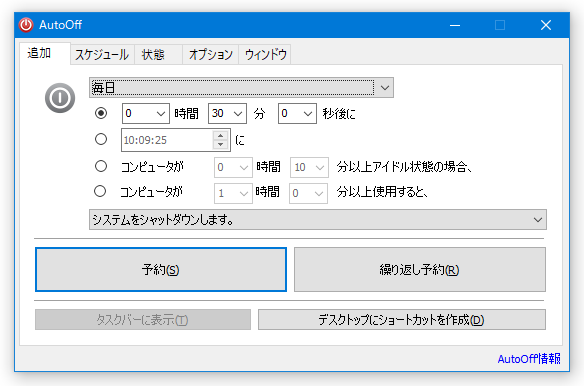Click the gray power icon
The width and height of the screenshot is (584, 386).
60,98
